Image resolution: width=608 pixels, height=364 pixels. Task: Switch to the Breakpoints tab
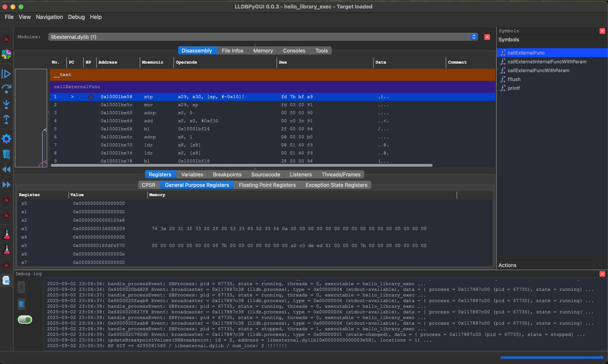tap(227, 174)
